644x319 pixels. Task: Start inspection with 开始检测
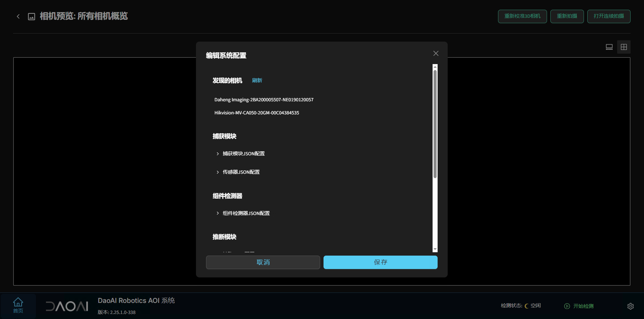coord(579,306)
